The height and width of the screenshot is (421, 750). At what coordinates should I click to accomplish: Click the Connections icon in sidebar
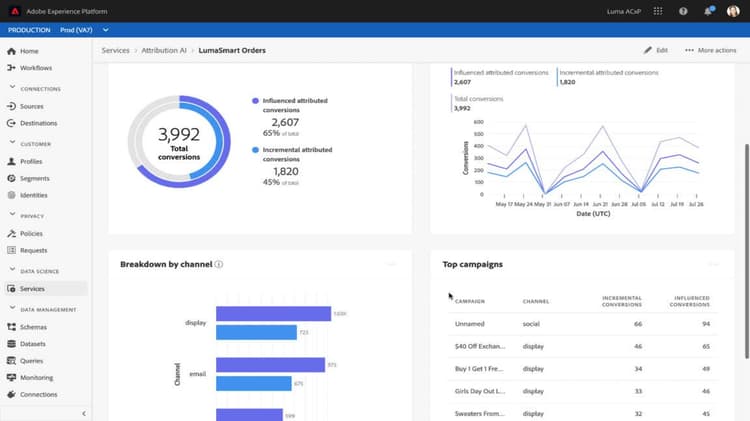click(x=11, y=394)
